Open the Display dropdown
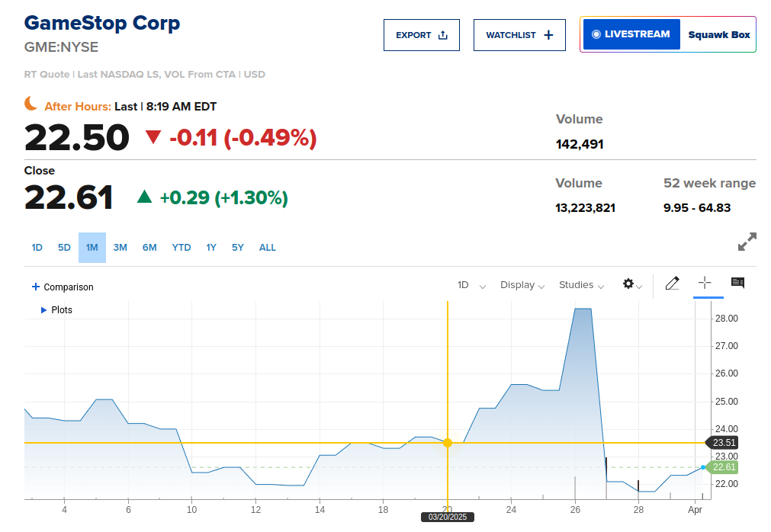771x532 pixels. pos(522,285)
